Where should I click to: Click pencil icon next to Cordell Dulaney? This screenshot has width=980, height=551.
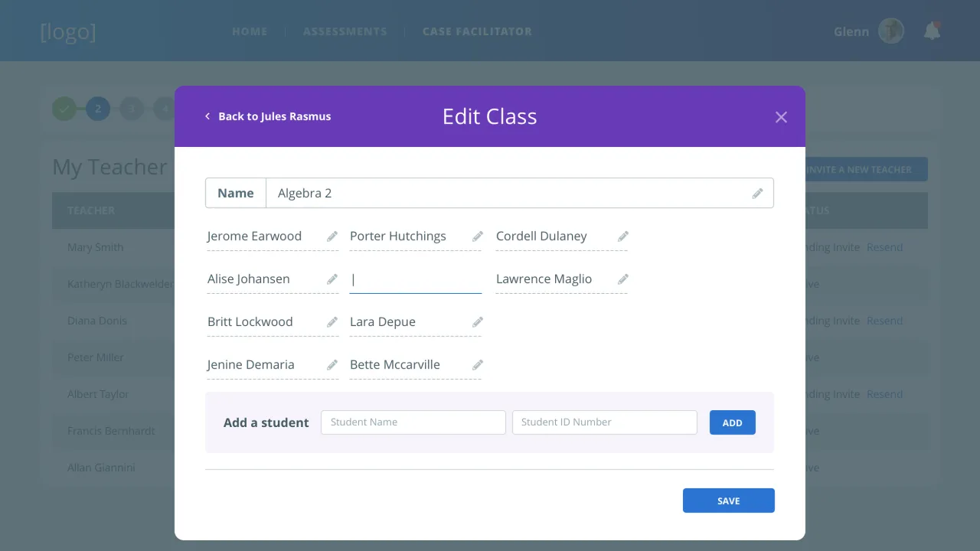[x=623, y=236]
